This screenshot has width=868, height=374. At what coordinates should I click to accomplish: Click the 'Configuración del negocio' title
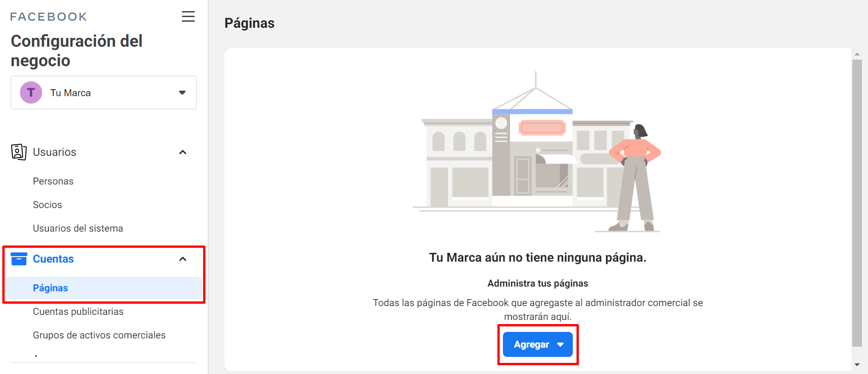point(76,51)
